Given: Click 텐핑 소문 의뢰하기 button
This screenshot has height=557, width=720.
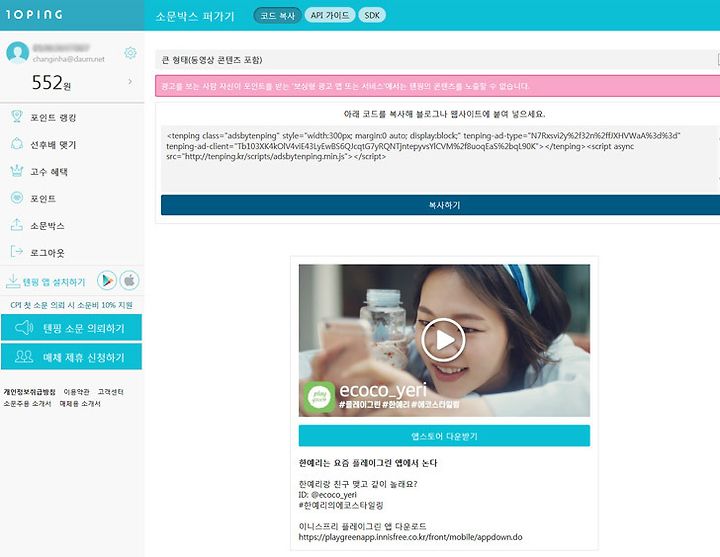Looking at the screenshot, I should (x=72, y=328).
